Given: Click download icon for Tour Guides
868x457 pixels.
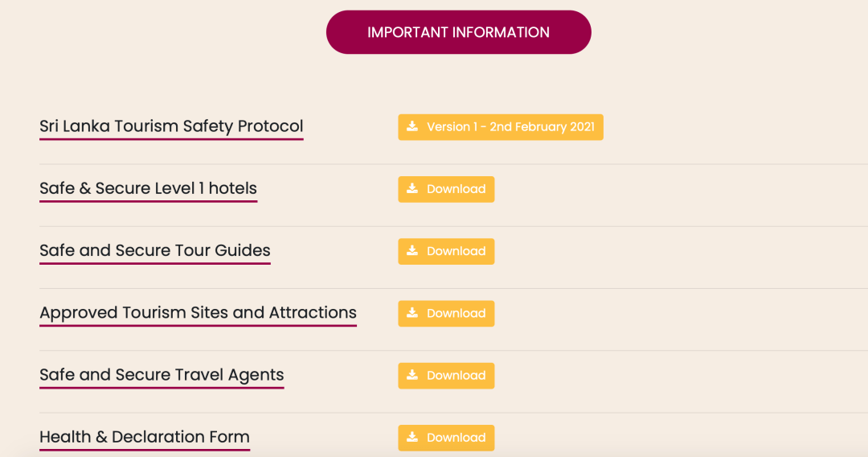Looking at the screenshot, I should pos(412,250).
